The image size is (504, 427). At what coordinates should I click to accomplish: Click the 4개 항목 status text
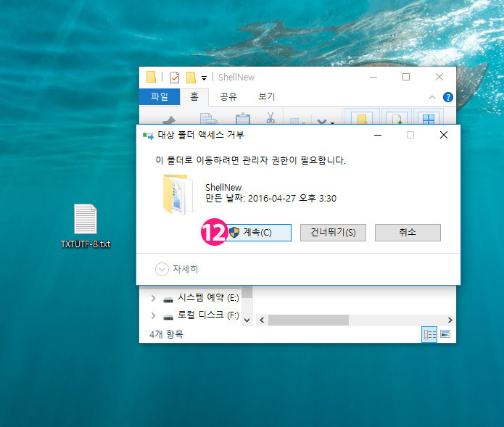tap(166, 334)
